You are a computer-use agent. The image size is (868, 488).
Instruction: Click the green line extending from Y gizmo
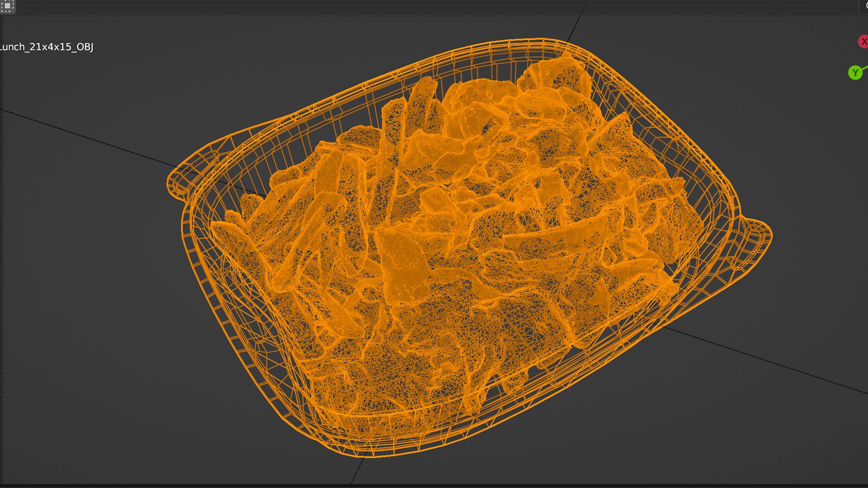point(864,68)
